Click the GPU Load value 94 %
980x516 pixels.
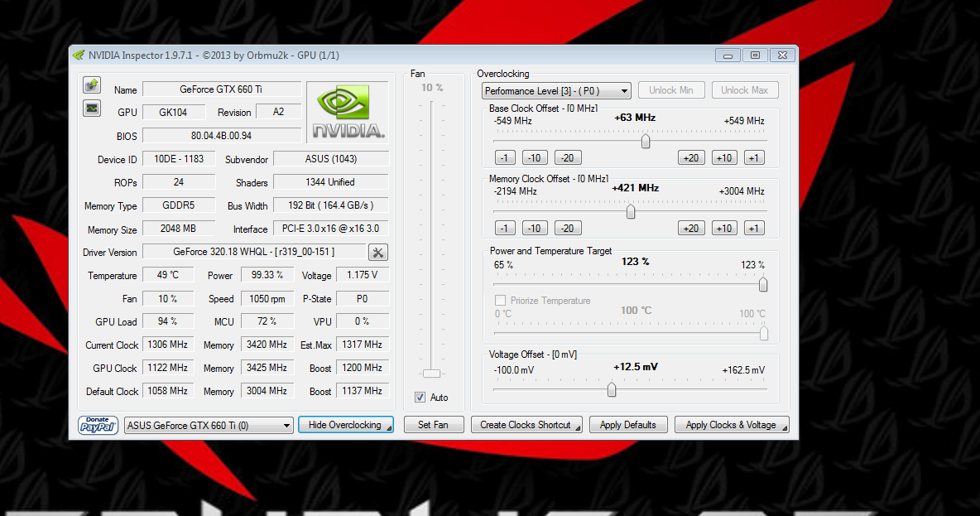pyautogui.click(x=167, y=321)
